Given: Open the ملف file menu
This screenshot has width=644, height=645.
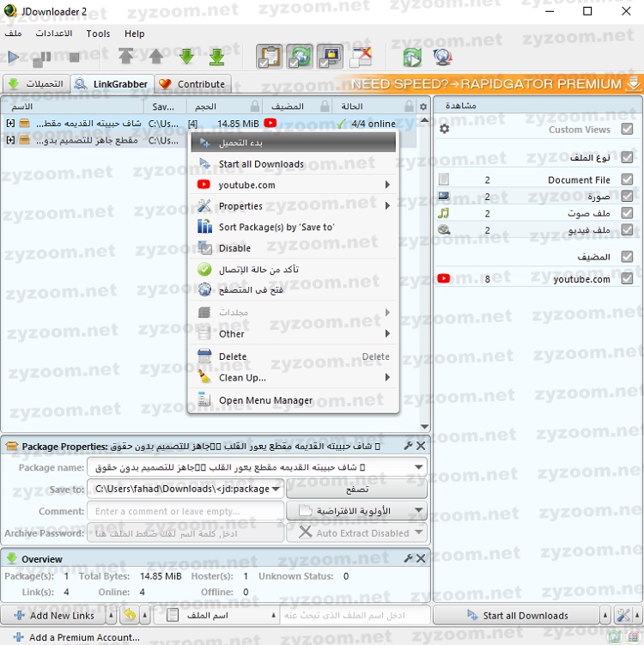Looking at the screenshot, I should (x=13, y=33).
